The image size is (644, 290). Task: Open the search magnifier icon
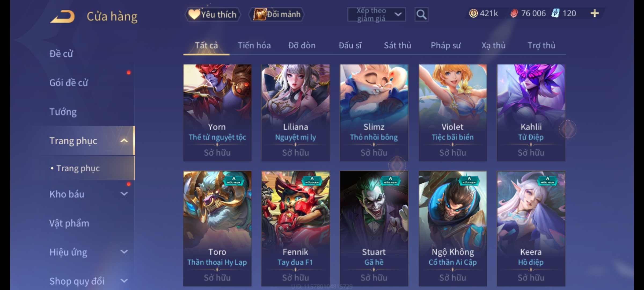421,15
